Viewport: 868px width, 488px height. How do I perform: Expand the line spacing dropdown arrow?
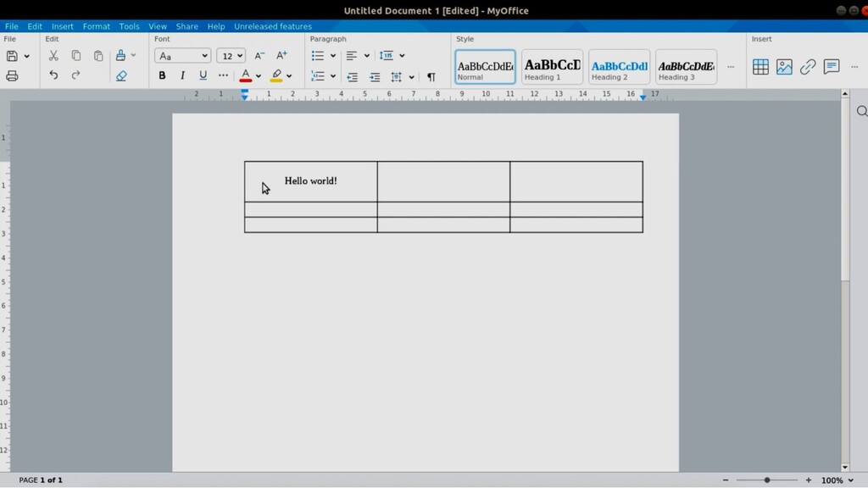pyautogui.click(x=402, y=56)
